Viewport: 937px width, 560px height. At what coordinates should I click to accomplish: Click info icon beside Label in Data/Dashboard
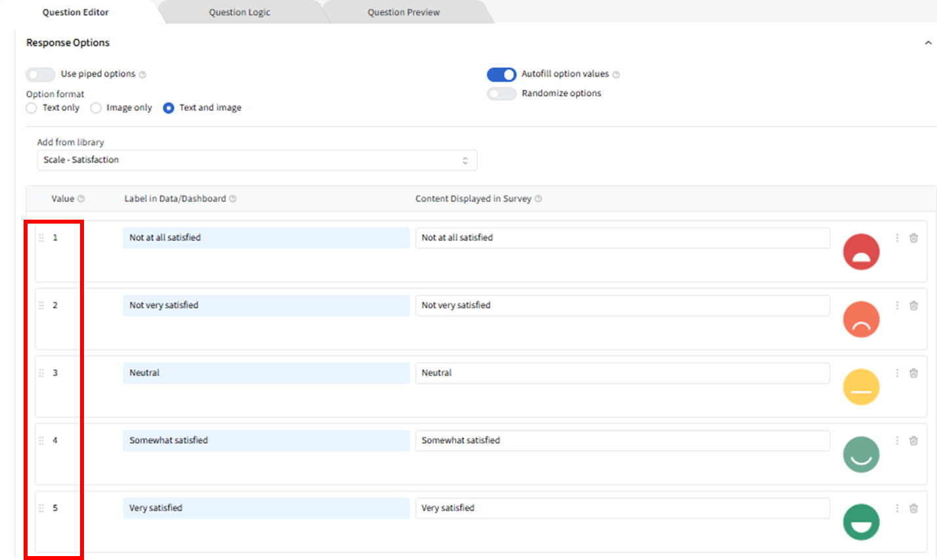pyautogui.click(x=233, y=199)
